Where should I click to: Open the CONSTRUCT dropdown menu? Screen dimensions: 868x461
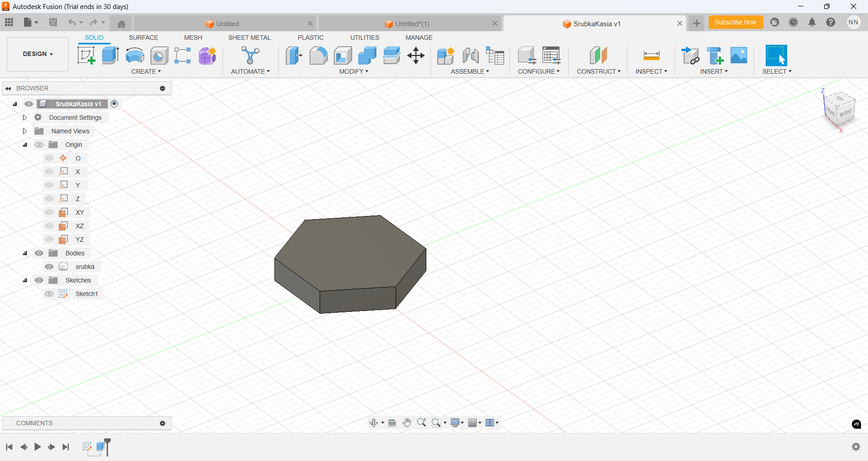pyautogui.click(x=599, y=71)
